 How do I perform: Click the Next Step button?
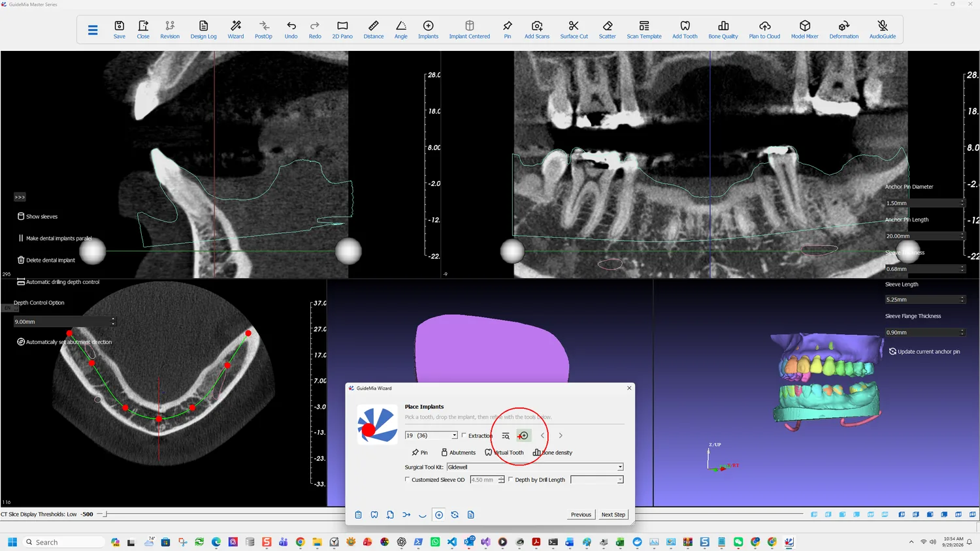coord(613,514)
